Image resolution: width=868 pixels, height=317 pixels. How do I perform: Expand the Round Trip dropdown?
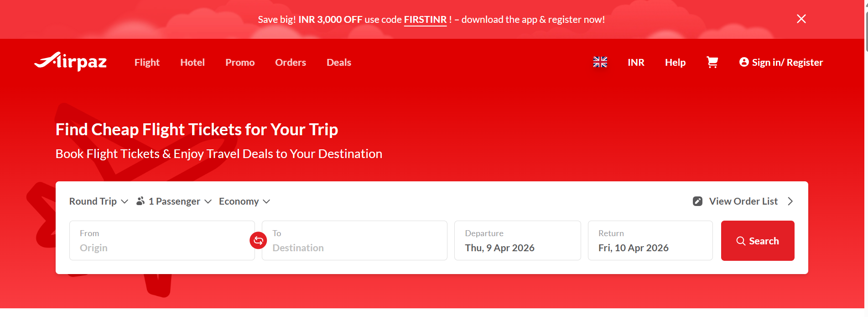click(99, 201)
